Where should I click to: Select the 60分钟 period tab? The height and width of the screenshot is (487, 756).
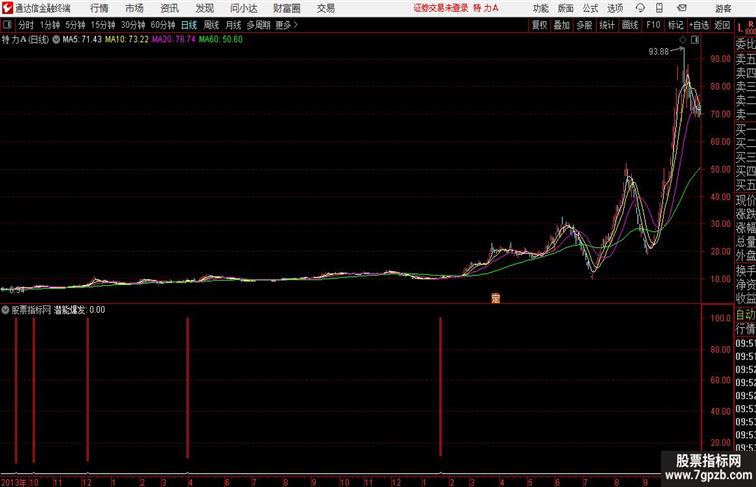[162, 25]
